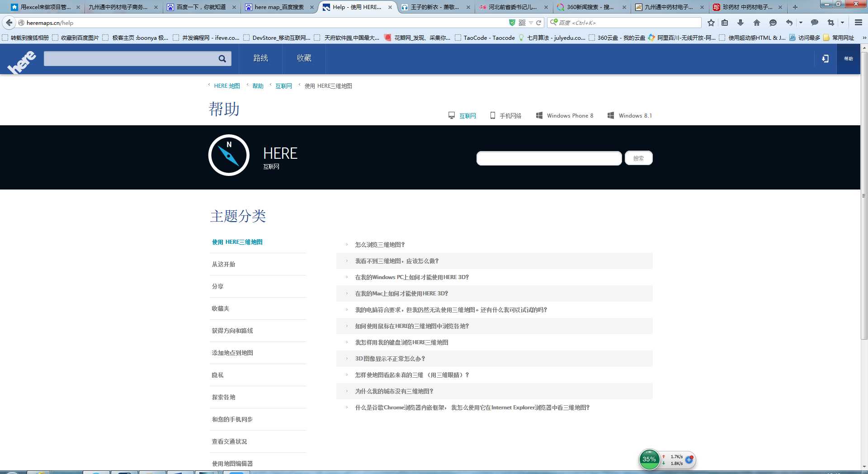This screenshot has height=474, width=868.
Task: Open the 收藏 menu item
Action: click(304, 58)
